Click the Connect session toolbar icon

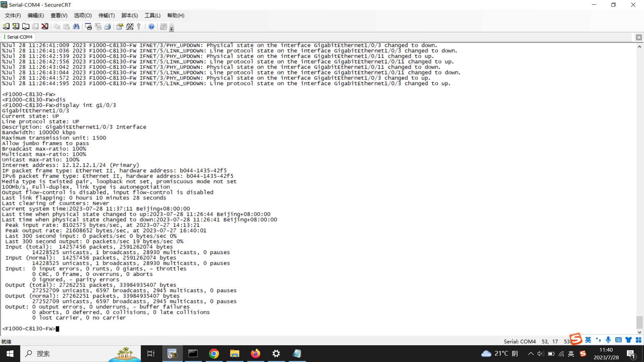(x=6, y=26)
